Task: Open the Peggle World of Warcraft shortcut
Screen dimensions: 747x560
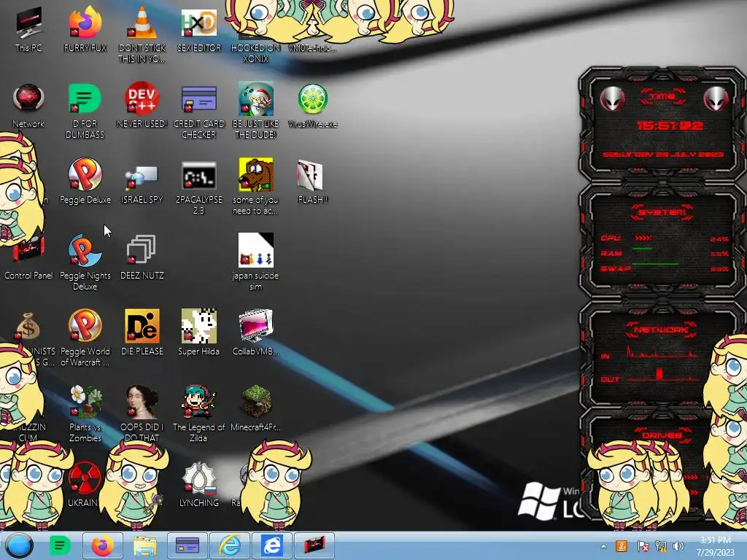Action: [x=85, y=338]
